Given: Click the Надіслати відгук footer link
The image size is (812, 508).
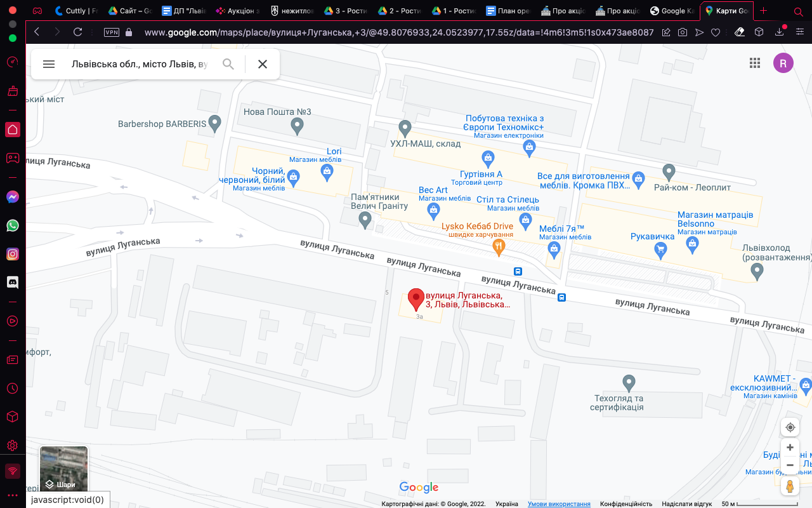Looking at the screenshot, I should point(687,504).
